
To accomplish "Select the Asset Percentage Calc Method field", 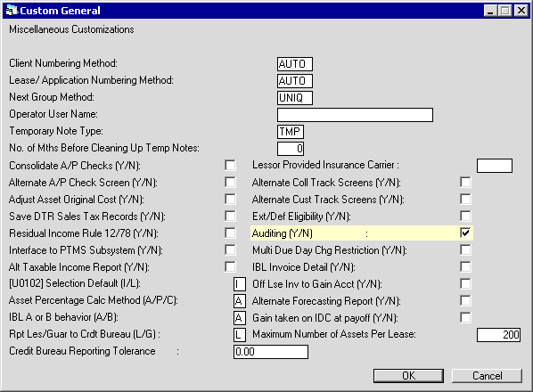I will click(x=239, y=301).
